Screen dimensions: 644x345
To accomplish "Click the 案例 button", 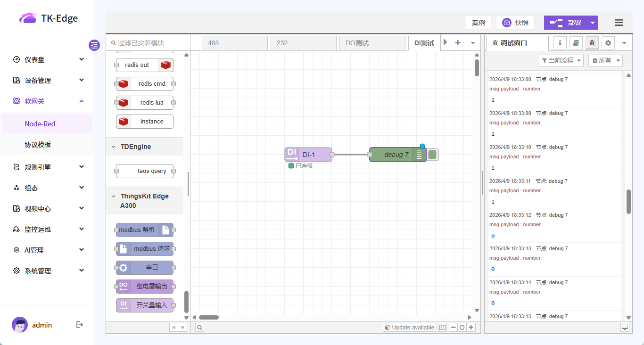I will [x=479, y=23].
